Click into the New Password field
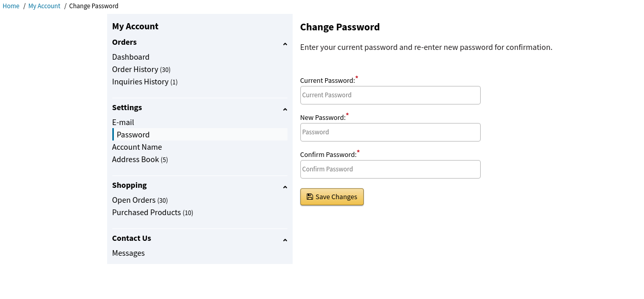Image resolution: width=644 pixels, height=299 pixels. (x=390, y=132)
